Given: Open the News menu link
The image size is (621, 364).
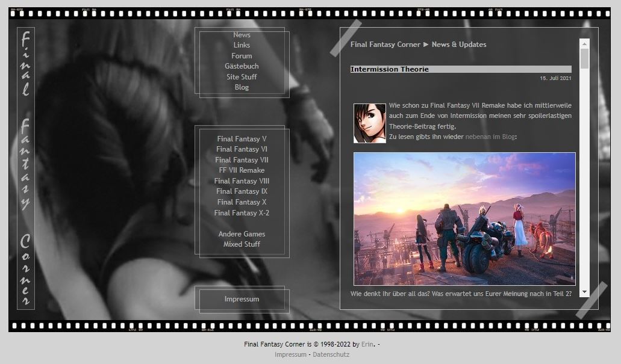Looking at the screenshot, I should click(x=242, y=35).
